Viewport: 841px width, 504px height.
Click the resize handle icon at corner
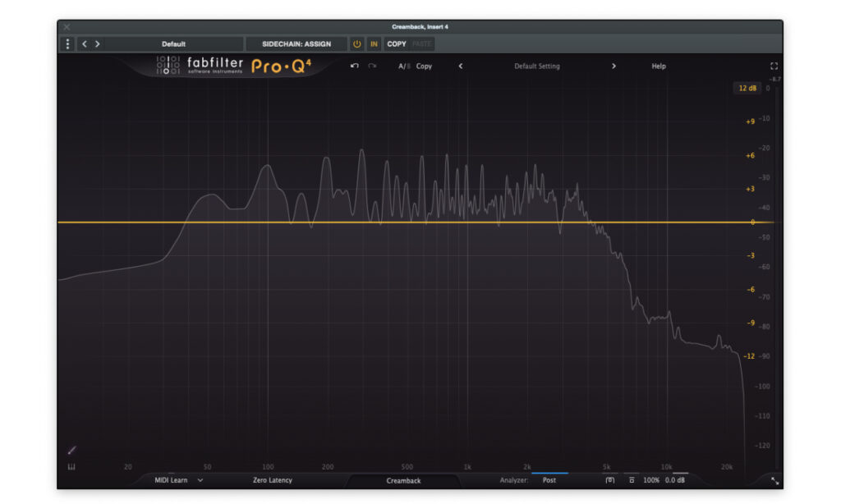[775, 481]
